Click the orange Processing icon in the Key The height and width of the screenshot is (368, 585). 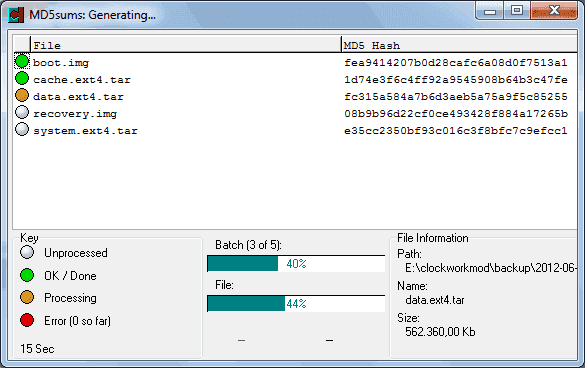point(27,297)
